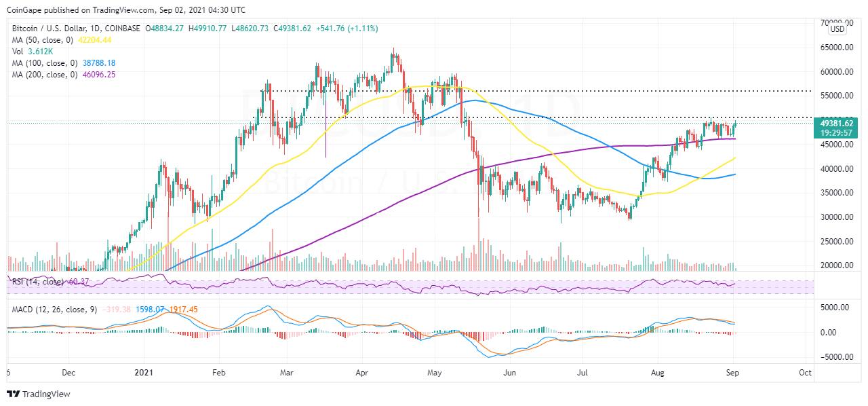This screenshot has height=406, width=868.
Task: Click the TradingView logo icon
Action: (x=14, y=394)
